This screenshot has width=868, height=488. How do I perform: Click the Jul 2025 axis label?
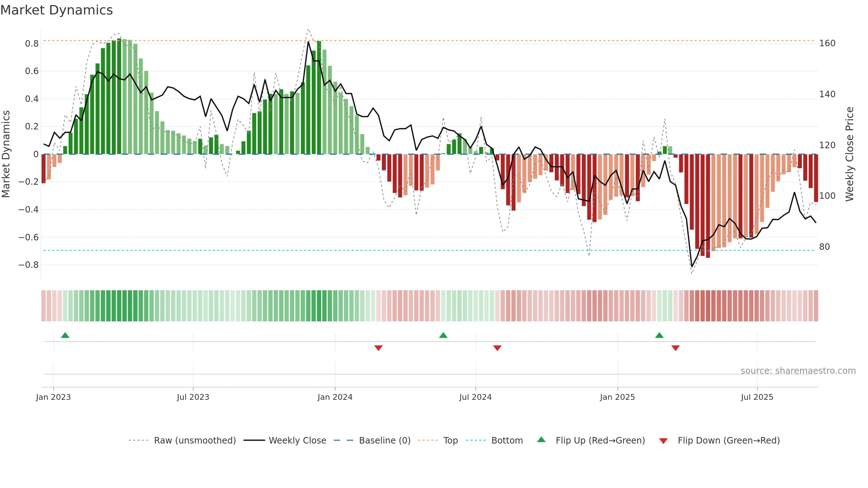tap(757, 397)
